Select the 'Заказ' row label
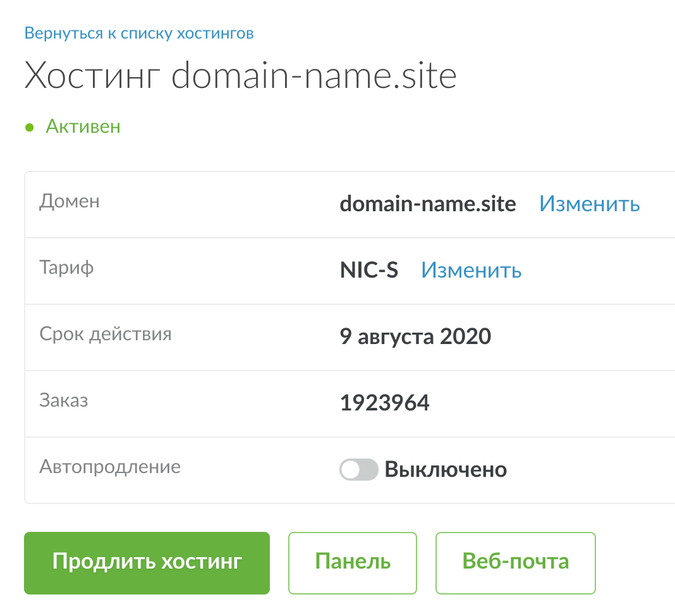Viewport: 675px width, 616px height. [x=64, y=400]
